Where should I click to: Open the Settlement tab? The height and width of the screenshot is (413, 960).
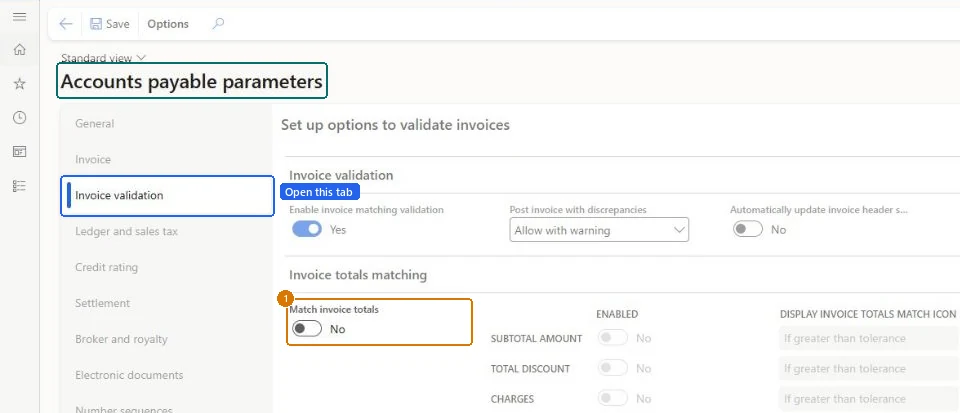(167, 303)
